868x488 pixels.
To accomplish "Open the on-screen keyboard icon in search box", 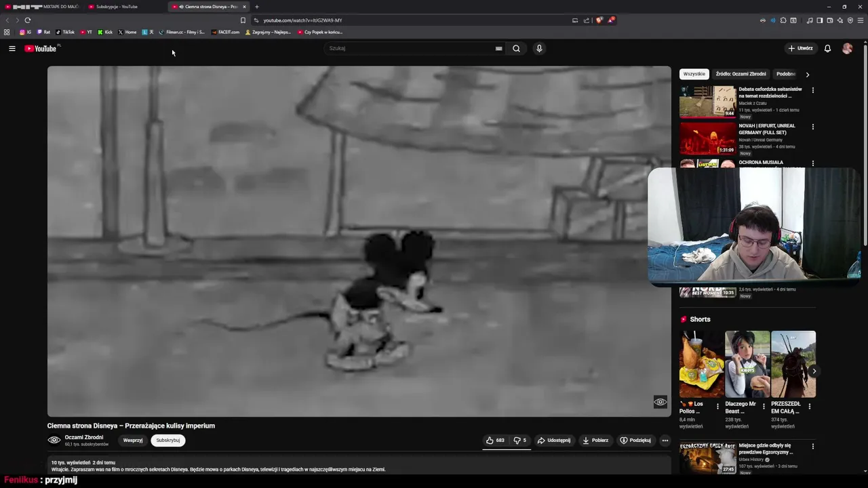I will coord(498,48).
